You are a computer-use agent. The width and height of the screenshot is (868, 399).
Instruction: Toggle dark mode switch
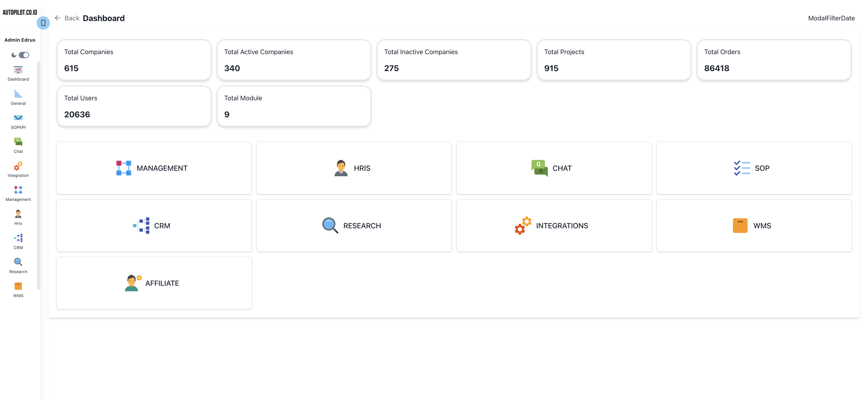24,55
